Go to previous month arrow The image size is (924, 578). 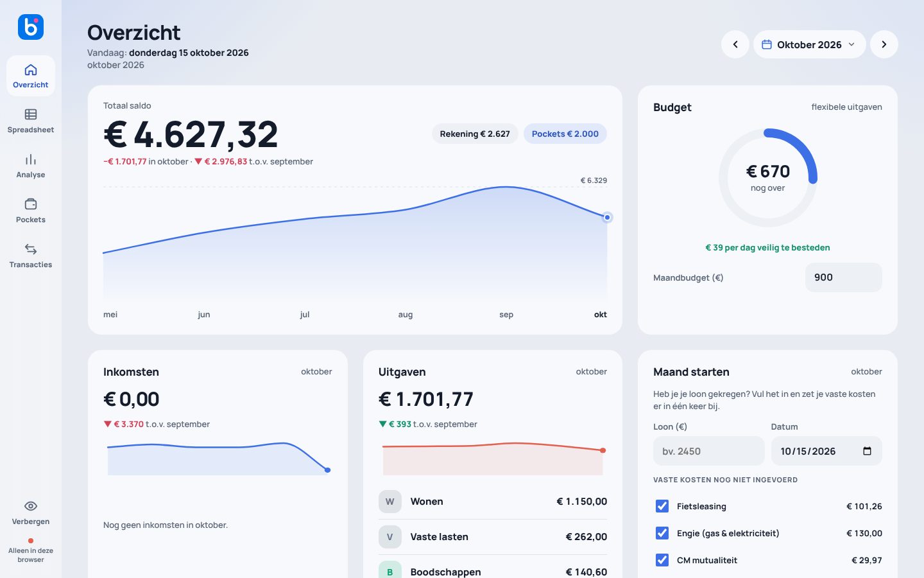(735, 44)
